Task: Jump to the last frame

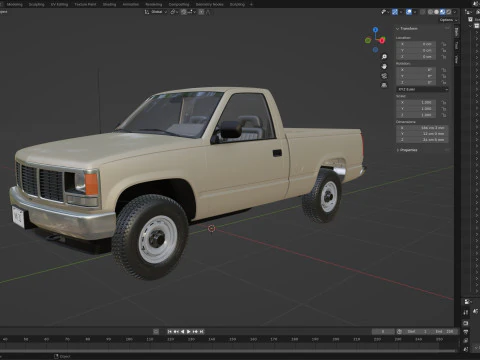Action: (201, 331)
